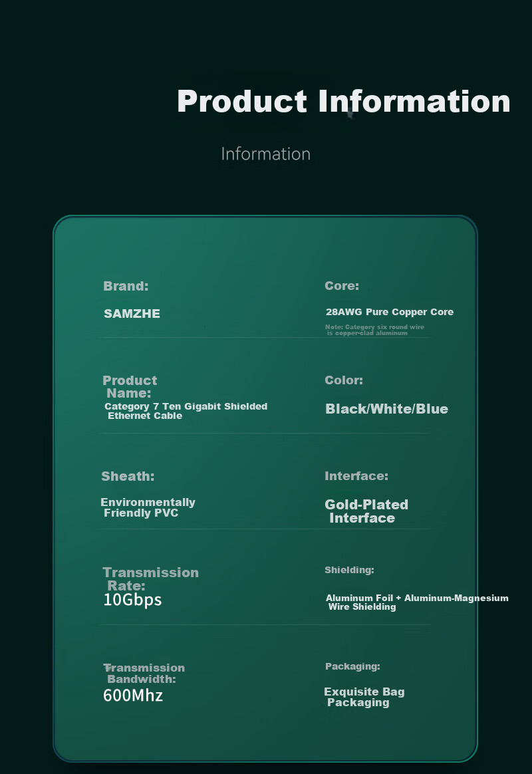Click Exquisite Bag Packaging text
The height and width of the screenshot is (774, 532).
364,697
